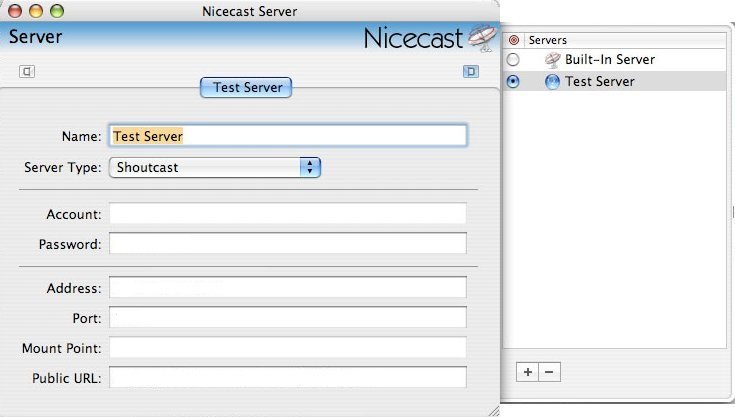
Task: Click the Public URL input field
Action: point(288,377)
